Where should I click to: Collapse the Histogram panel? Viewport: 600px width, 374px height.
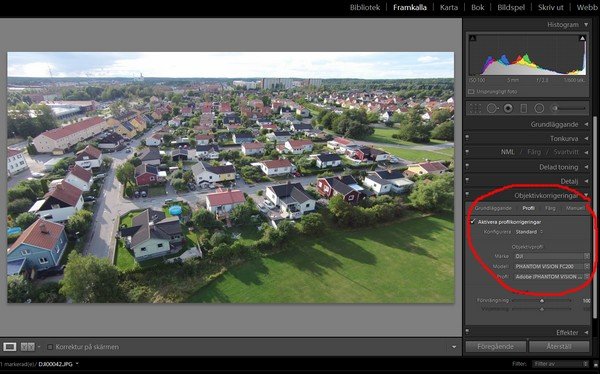click(586, 25)
